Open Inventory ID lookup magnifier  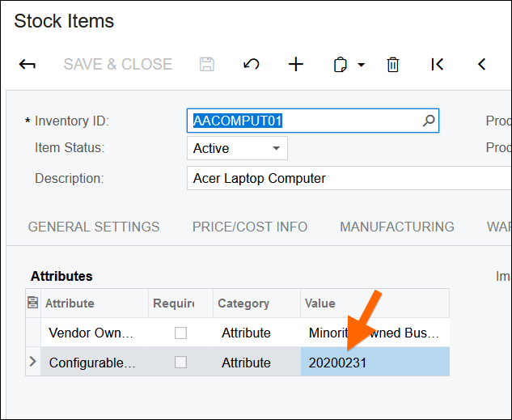click(429, 121)
